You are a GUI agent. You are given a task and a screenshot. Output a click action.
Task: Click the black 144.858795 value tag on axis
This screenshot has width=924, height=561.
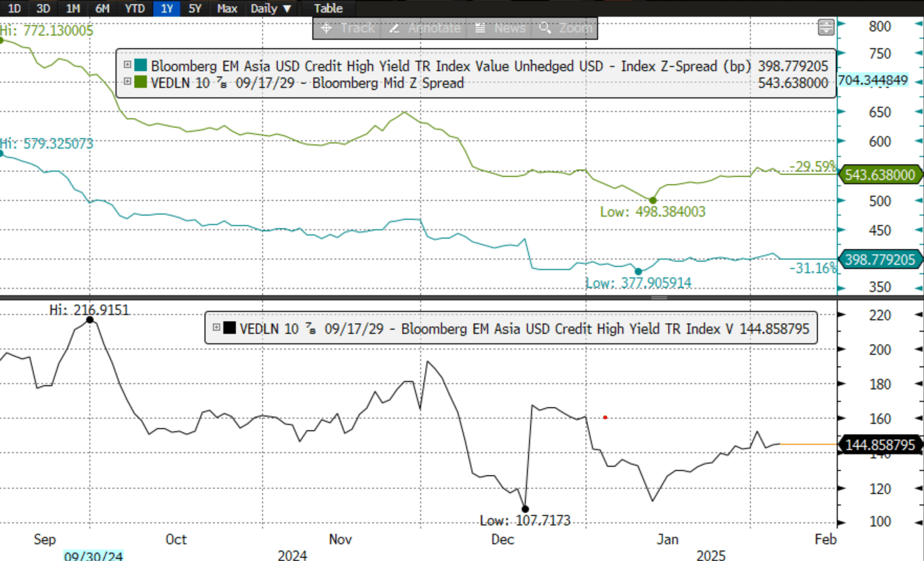pos(879,444)
